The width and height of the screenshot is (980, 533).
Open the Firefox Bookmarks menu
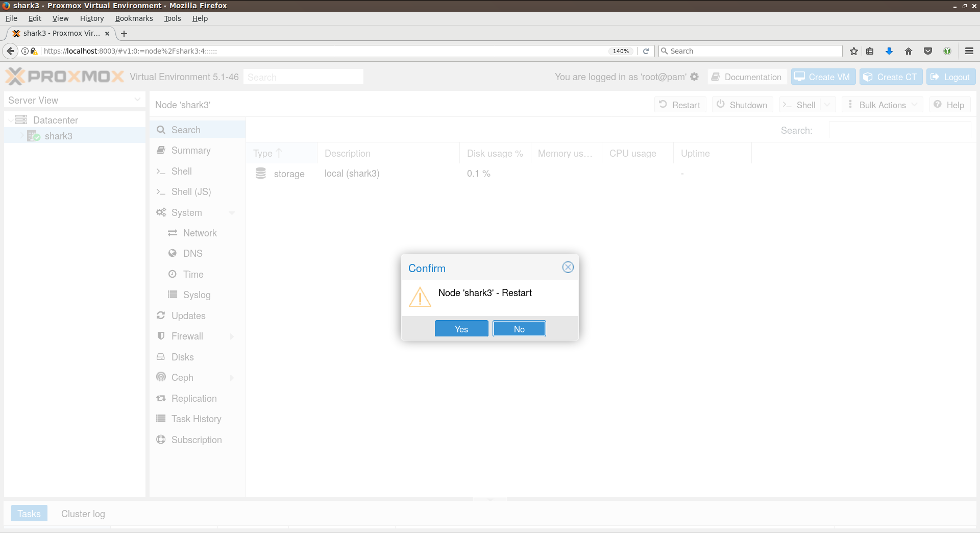coord(134,18)
